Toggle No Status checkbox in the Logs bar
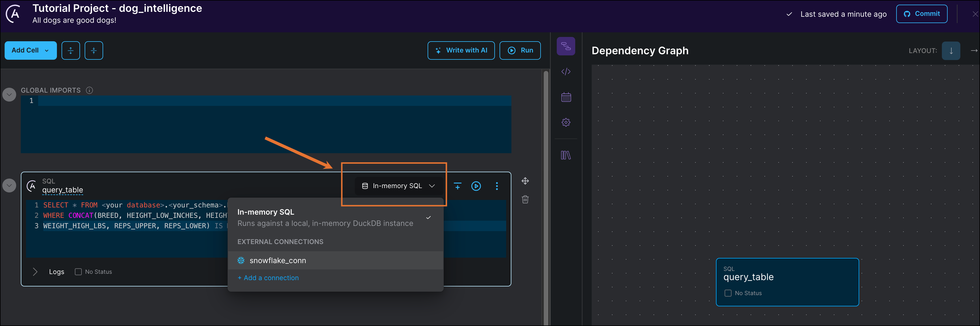 coord(78,271)
